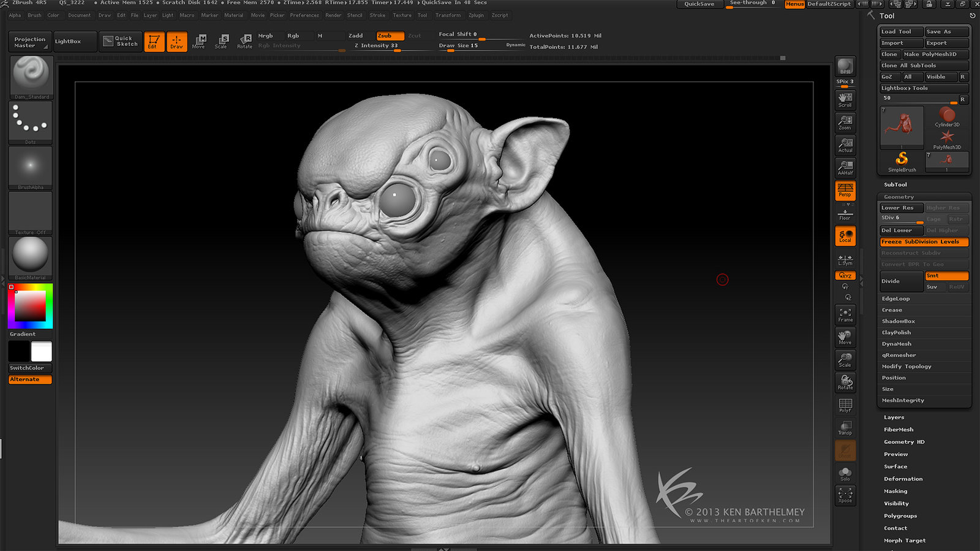
Task: Open the Preferences menu
Action: 304,15
